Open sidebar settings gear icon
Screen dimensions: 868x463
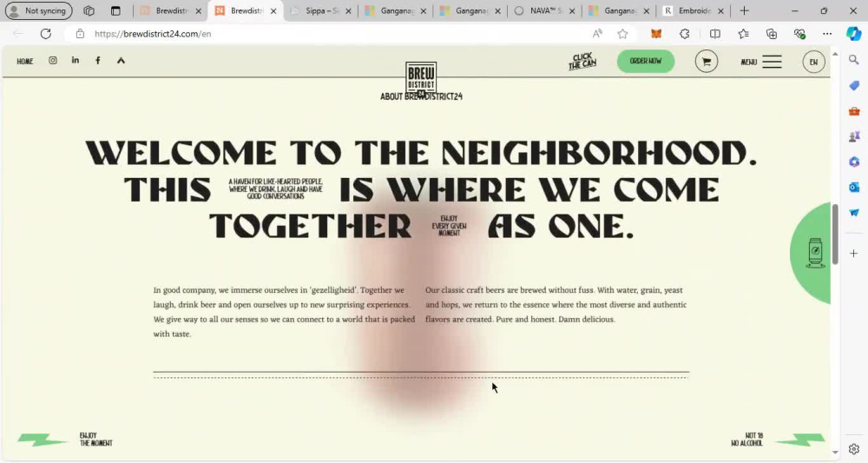(x=853, y=448)
